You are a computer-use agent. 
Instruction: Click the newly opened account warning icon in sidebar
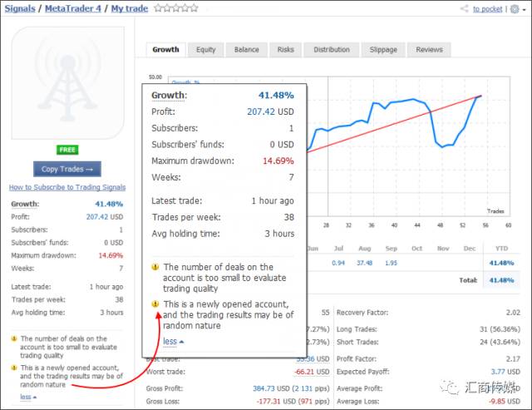pos(14,368)
